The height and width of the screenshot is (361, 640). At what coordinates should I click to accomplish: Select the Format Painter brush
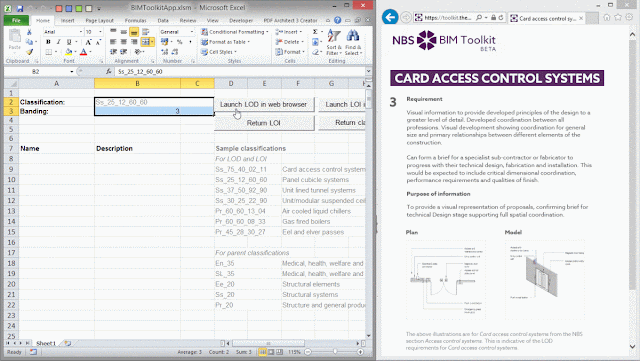coord(29,52)
